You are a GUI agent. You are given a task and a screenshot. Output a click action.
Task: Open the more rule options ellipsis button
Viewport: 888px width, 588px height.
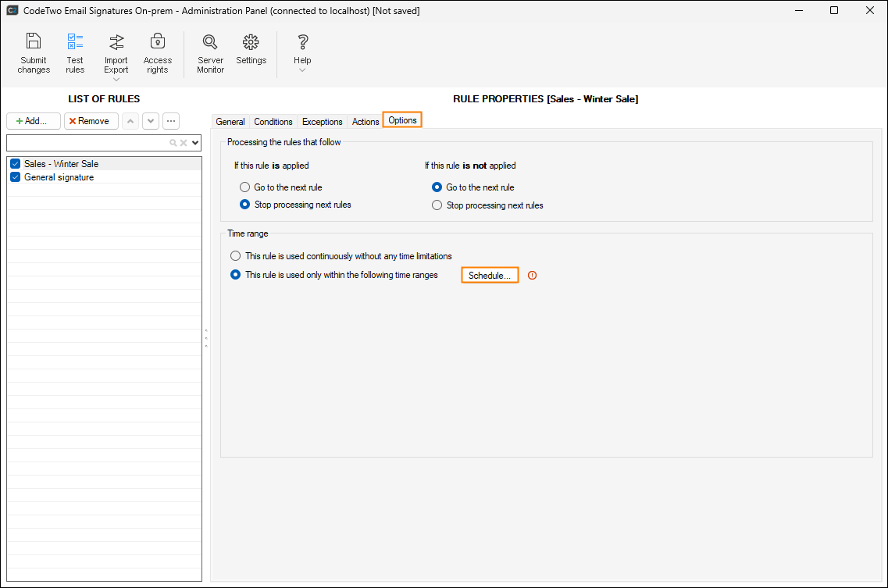pyautogui.click(x=171, y=121)
